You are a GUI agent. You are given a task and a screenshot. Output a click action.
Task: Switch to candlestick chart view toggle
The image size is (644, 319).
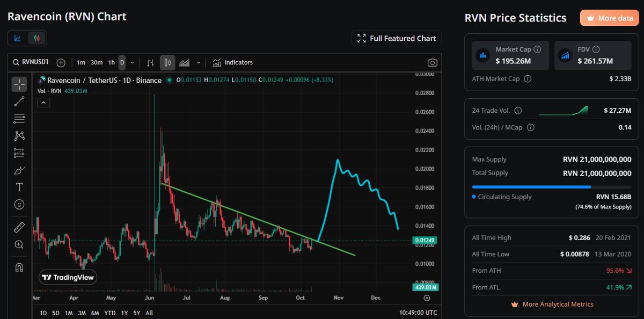[36, 38]
